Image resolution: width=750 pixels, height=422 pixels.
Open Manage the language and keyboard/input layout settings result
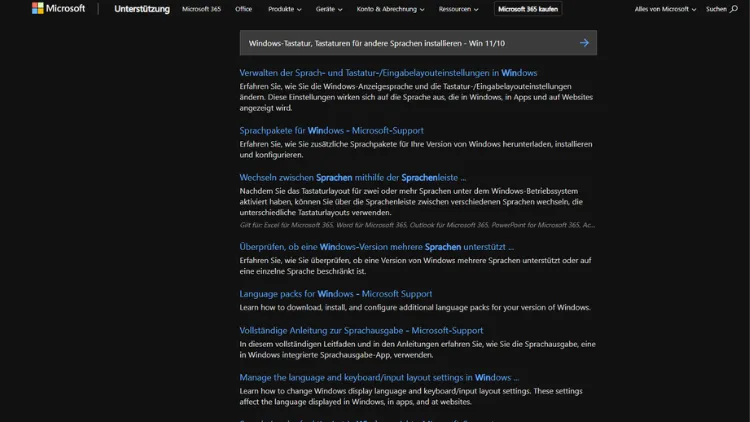coord(379,377)
